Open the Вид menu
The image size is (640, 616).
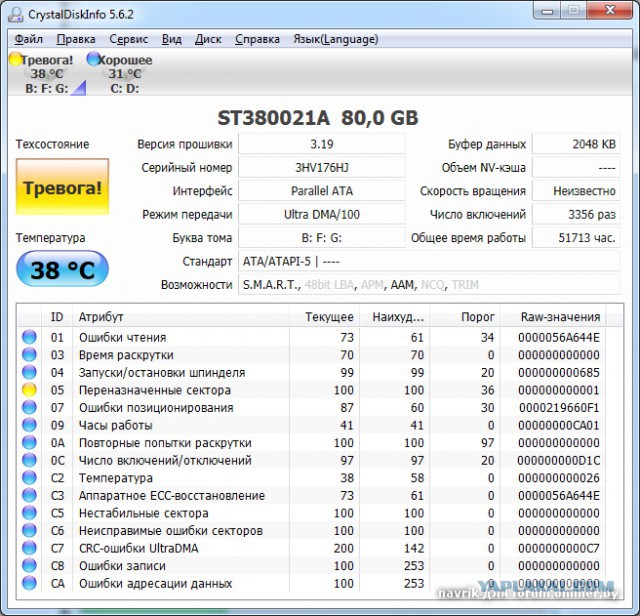click(171, 39)
